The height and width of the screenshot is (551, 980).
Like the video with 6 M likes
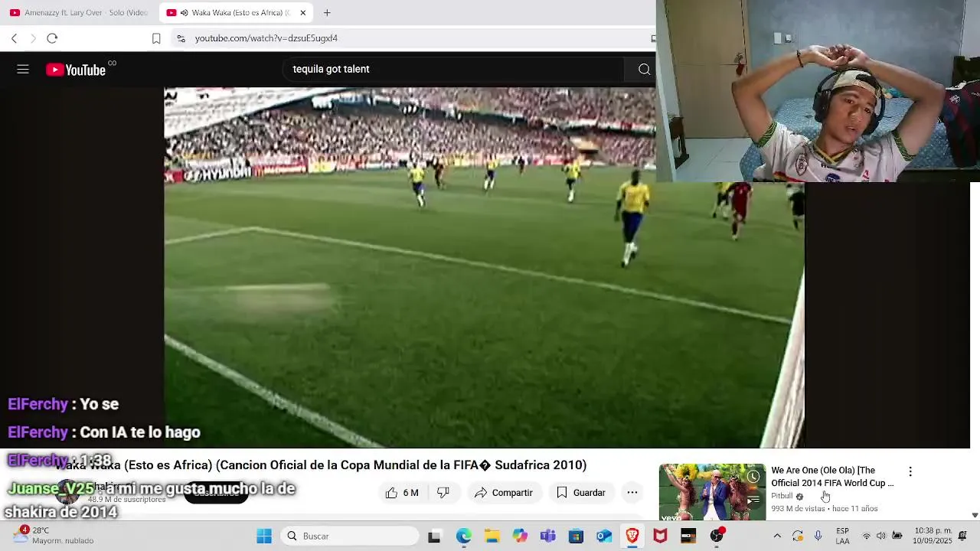click(x=402, y=493)
